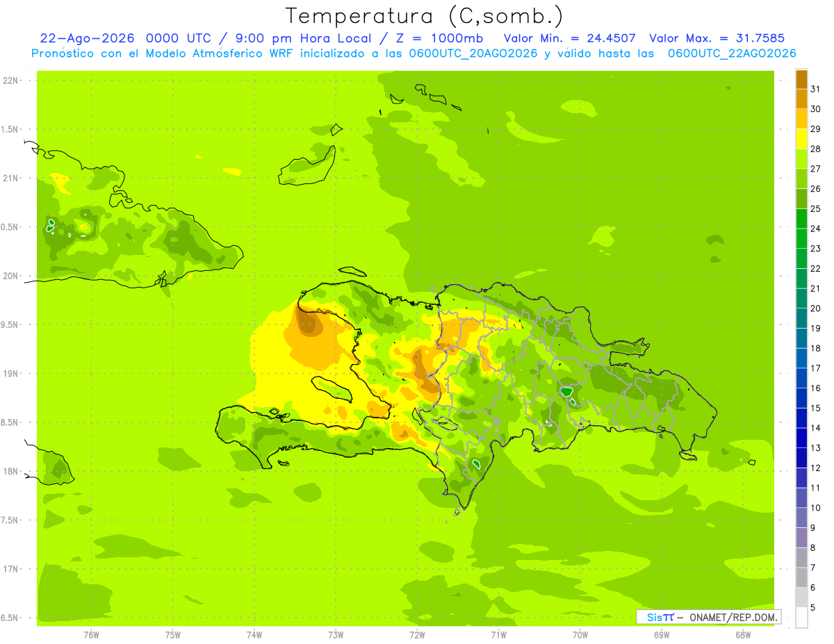Pick the darkest orange swatch above 31
The image size is (834, 644).
pyautogui.click(x=801, y=79)
